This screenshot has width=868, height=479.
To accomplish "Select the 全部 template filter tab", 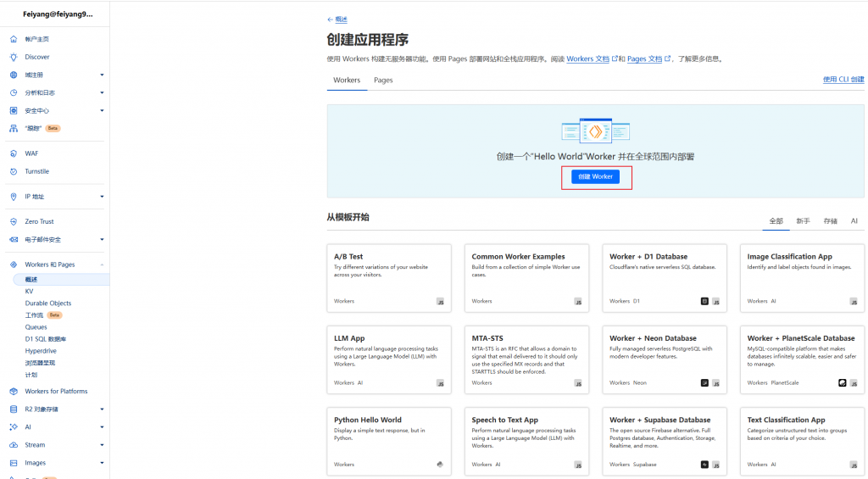I will point(776,221).
